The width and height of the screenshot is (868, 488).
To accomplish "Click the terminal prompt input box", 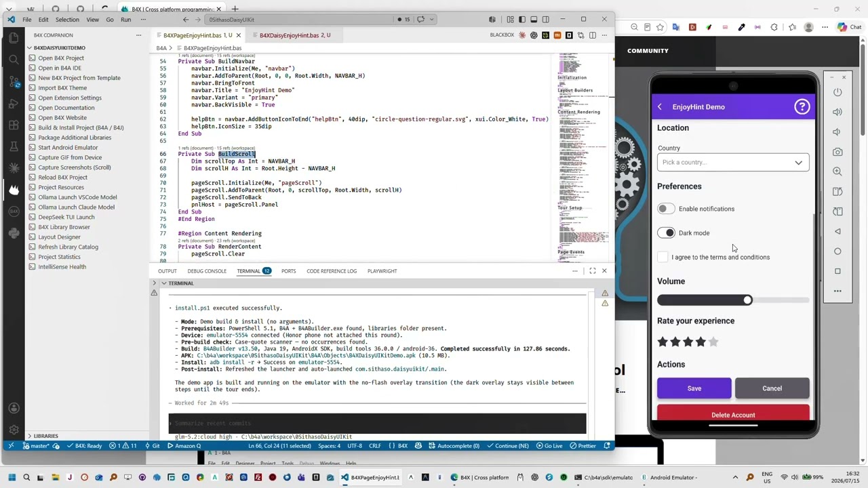I will (x=378, y=423).
